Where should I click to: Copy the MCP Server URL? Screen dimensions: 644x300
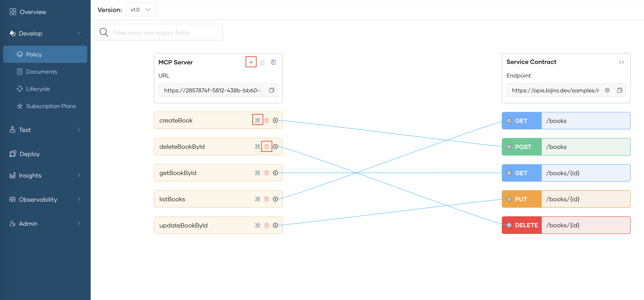[272, 90]
